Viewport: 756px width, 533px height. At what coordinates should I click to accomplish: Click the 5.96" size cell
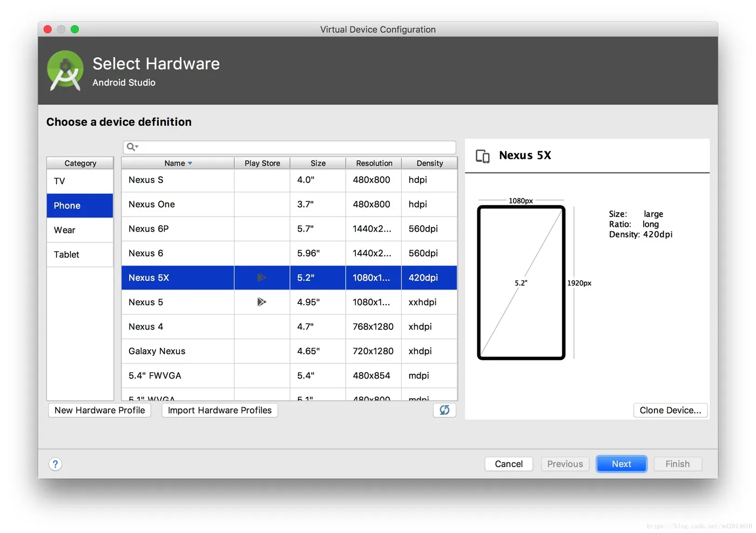[x=318, y=253]
